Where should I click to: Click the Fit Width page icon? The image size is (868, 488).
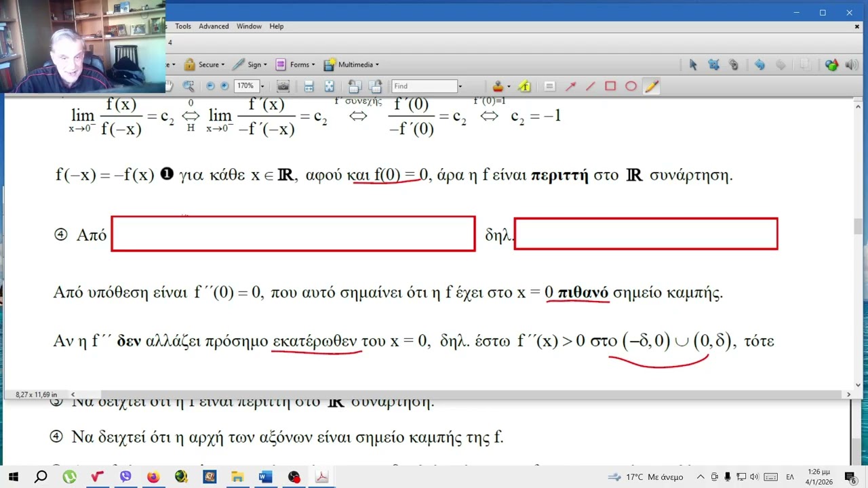[x=309, y=86]
